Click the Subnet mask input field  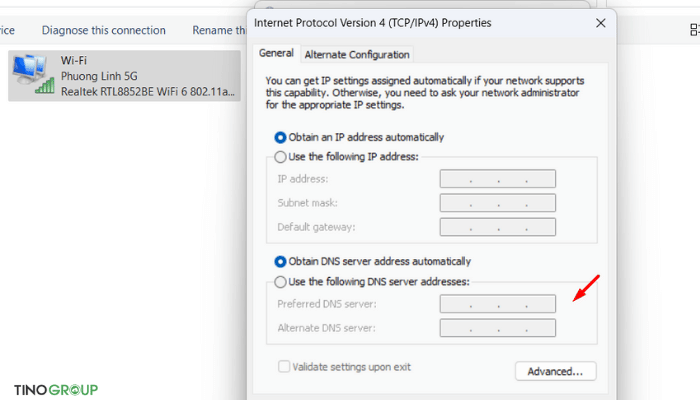click(x=498, y=203)
